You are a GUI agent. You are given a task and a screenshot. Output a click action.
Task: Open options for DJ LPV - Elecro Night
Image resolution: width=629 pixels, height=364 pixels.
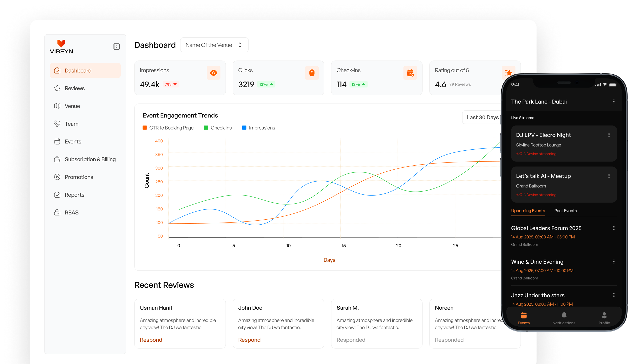click(609, 135)
